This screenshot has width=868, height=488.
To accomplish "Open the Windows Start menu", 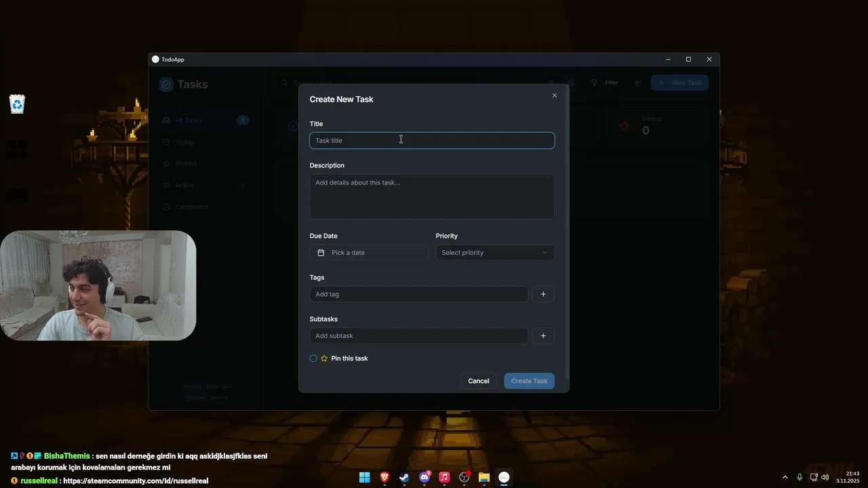I will coord(365,477).
